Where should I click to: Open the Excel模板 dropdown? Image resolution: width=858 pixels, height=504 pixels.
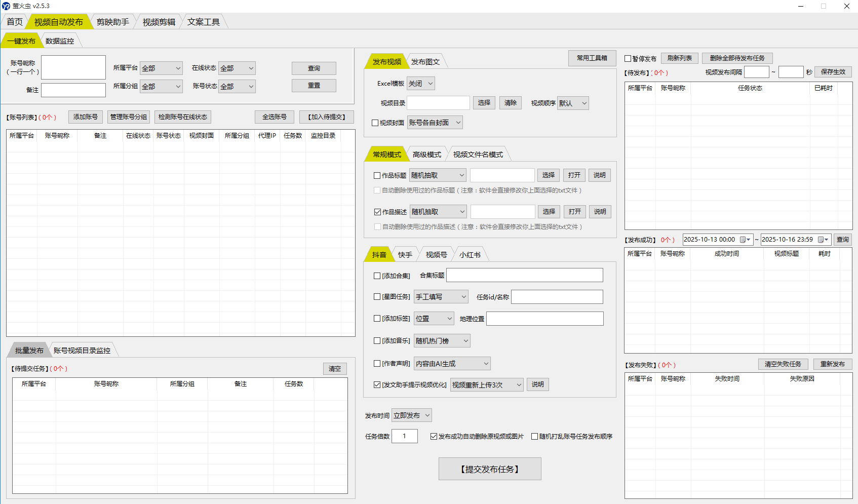coord(421,84)
